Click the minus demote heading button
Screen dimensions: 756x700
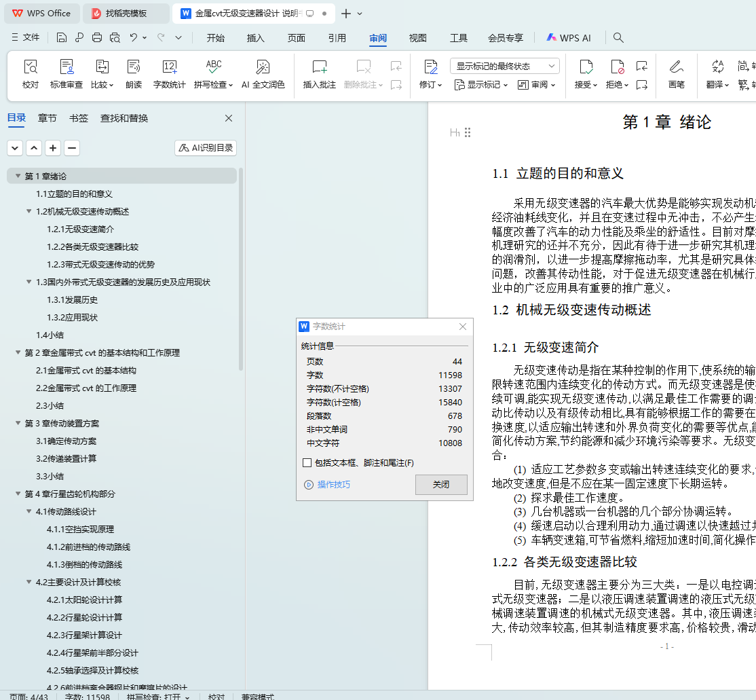click(x=72, y=148)
